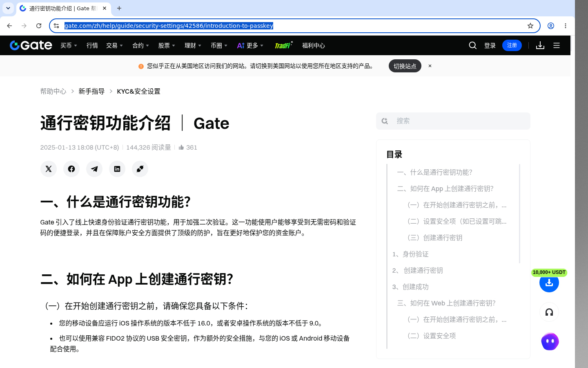Click the 切换站点 button

click(405, 66)
